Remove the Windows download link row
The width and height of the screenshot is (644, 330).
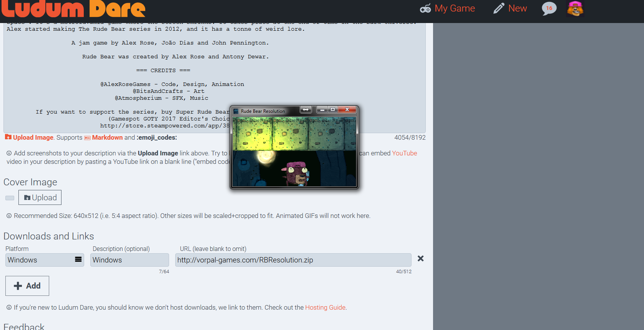point(421,259)
